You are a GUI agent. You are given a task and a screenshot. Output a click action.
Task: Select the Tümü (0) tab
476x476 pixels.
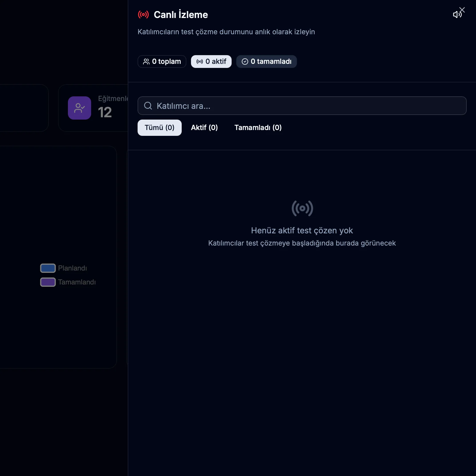pos(159,128)
